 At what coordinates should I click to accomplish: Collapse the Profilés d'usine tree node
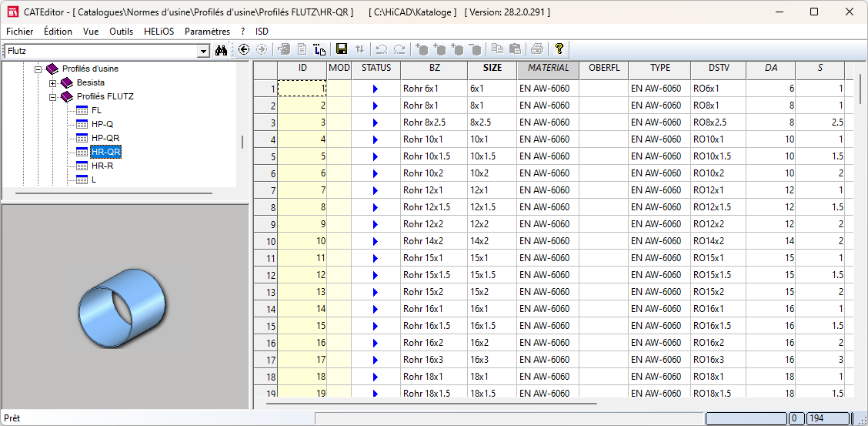point(38,69)
